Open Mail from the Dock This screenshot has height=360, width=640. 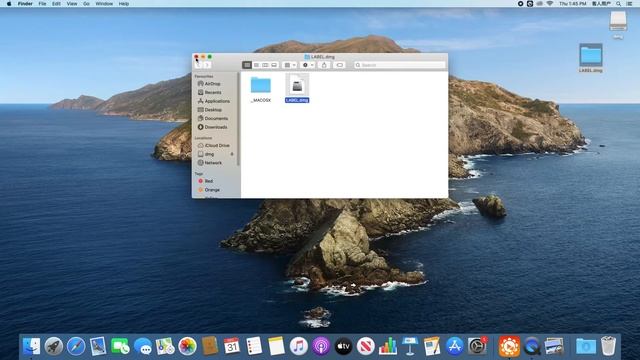[x=98, y=347]
